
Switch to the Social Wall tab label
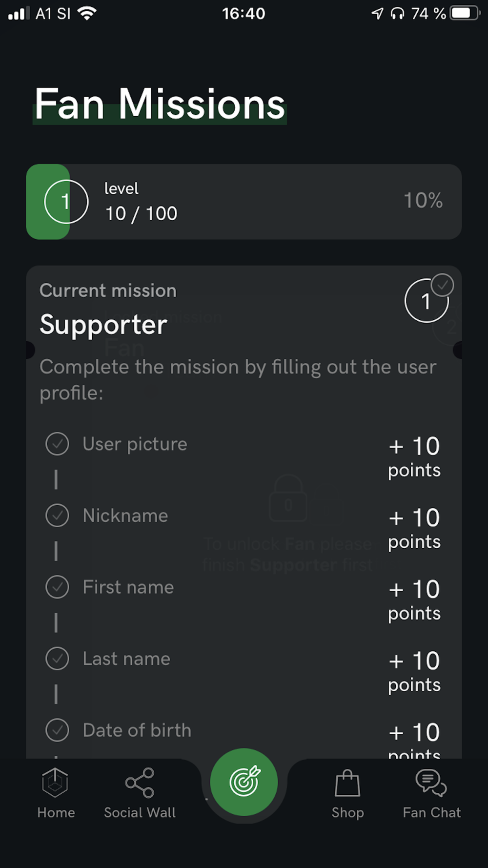pyautogui.click(x=140, y=812)
